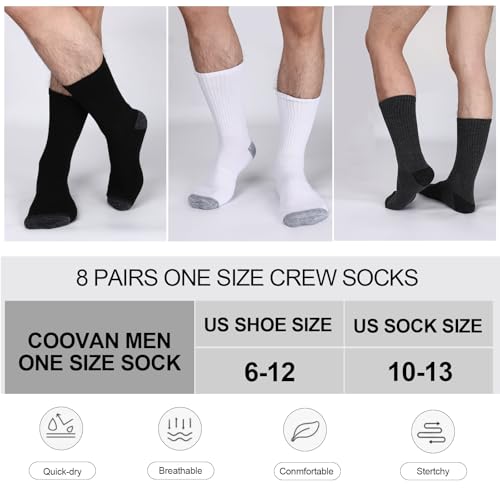The height and width of the screenshot is (500, 500).
Task: Open the white socks photo
Action: tap(250, 123)
